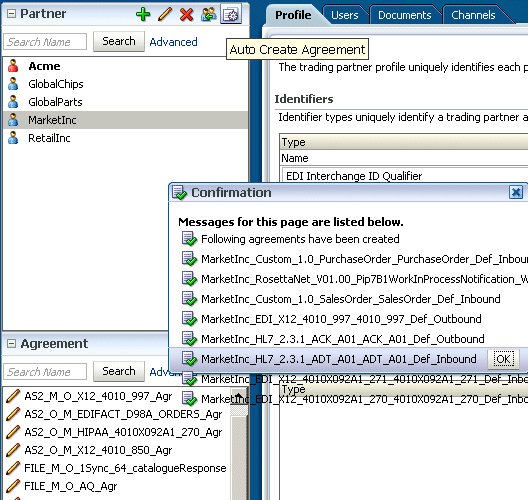Select GlobalChips in the partner list
Screen dimensions: 528x500
pos(56,84)
